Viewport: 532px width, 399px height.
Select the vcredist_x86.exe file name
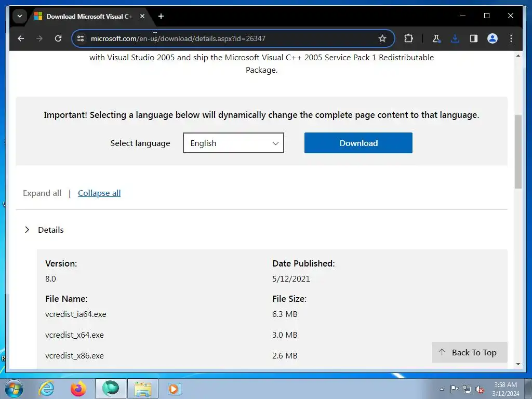pyautogui.click(x=74, y=355)
